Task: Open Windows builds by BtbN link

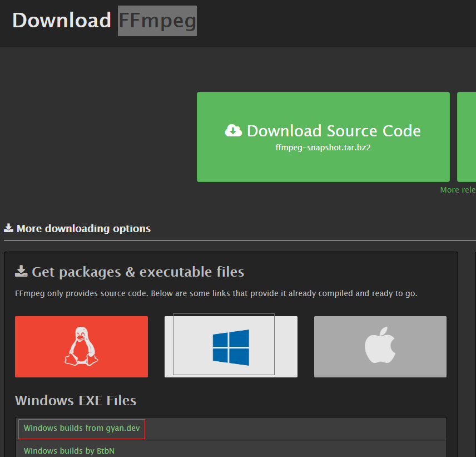Action: pyautogui.click(x=69, y=451)
